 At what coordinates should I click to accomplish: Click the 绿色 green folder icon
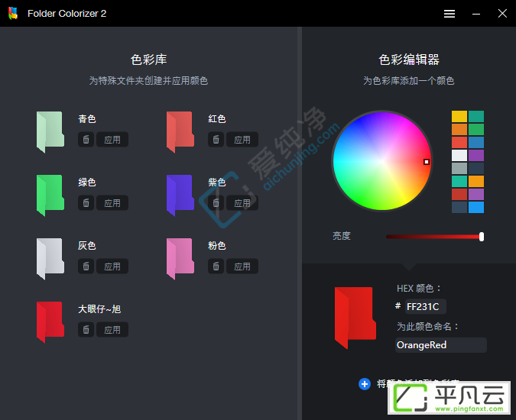50,195
